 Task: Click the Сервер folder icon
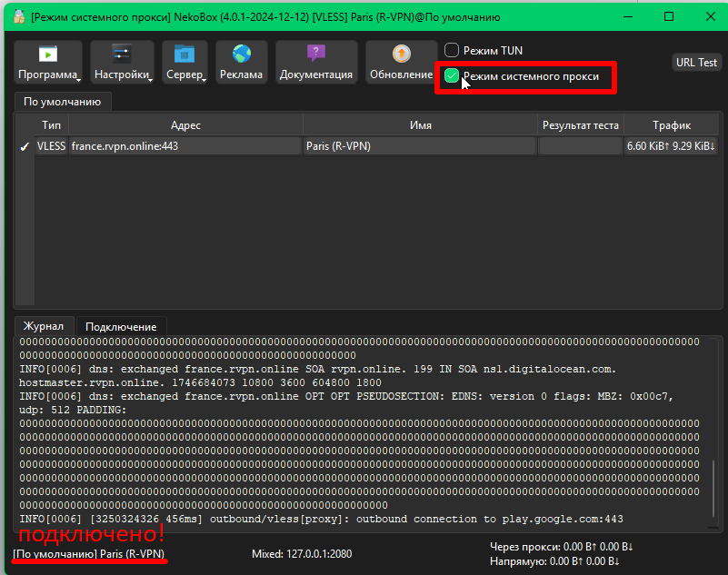pos(184,55)
